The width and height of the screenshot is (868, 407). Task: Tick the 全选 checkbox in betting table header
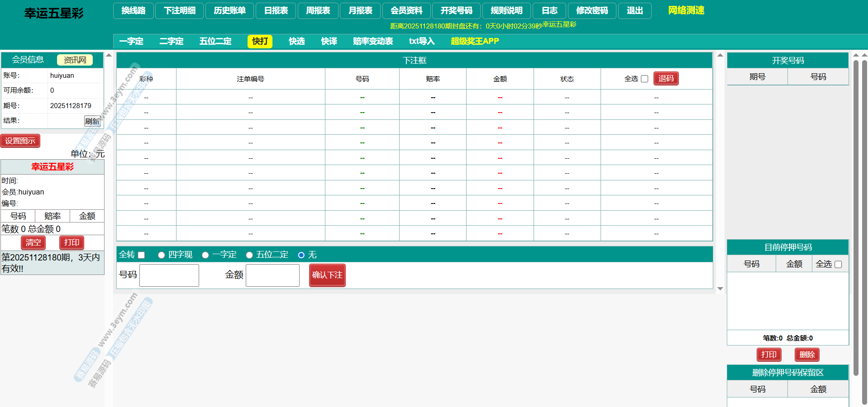[x=644, y=79]
